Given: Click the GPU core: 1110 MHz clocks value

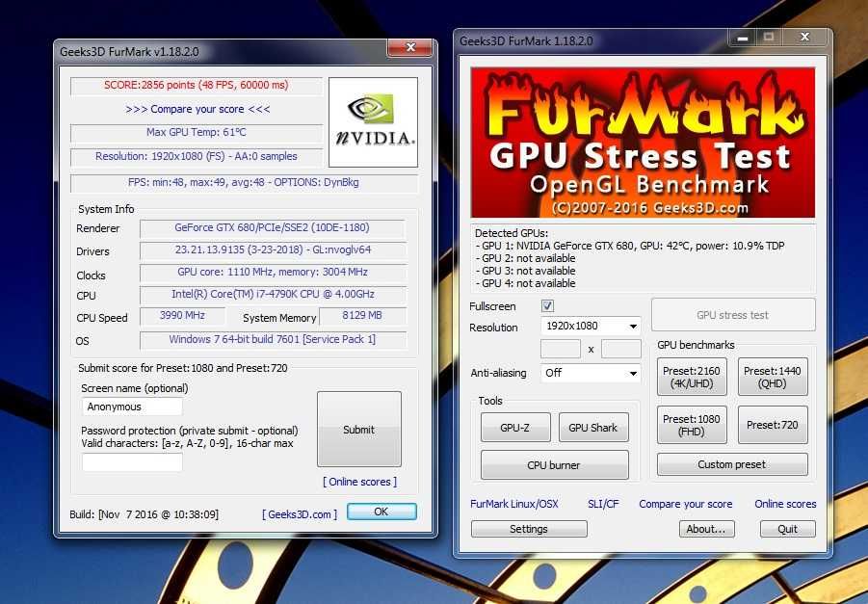Looking at the screenshot, I should point(273,272).
